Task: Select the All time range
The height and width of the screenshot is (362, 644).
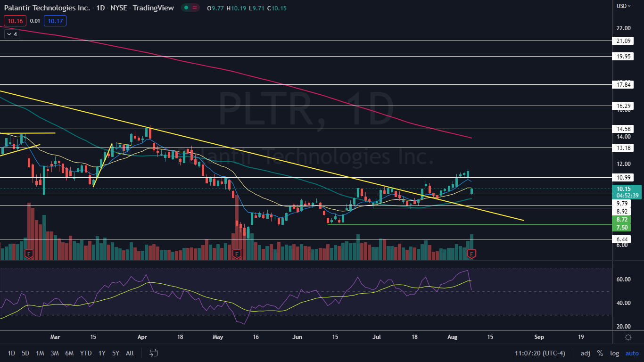Action: (x=130, y=353)
